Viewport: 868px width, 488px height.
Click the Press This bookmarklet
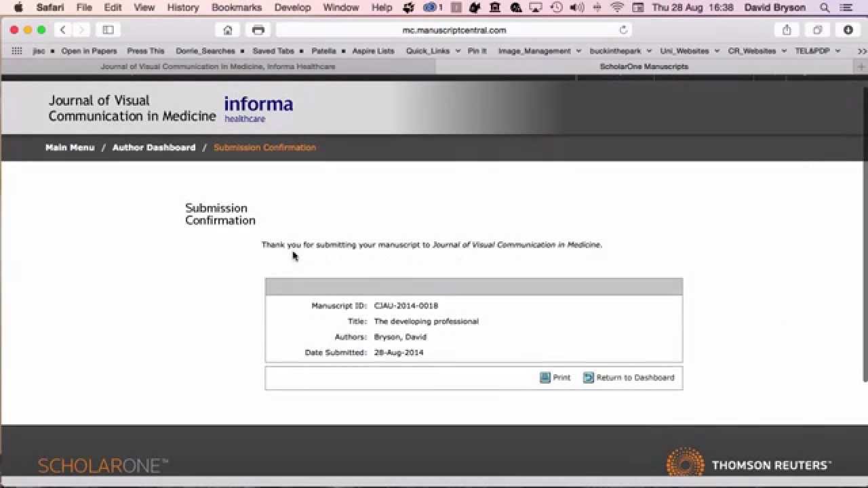pos(146,51)
